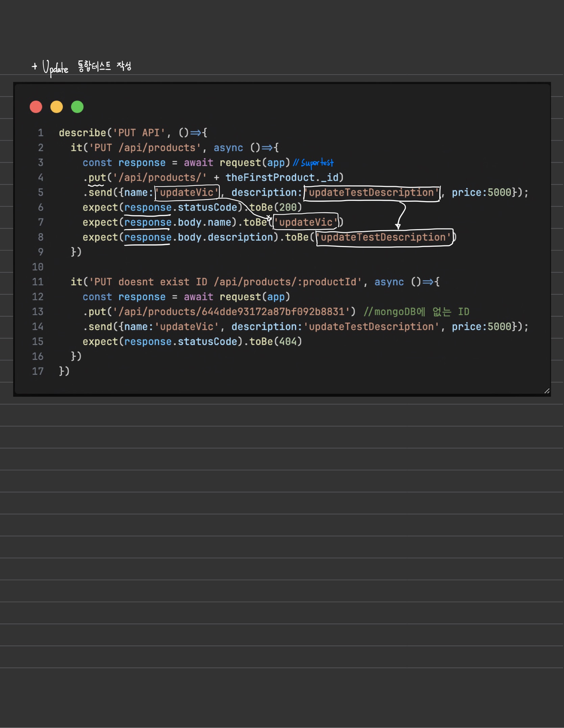The height and width of the screenshot is (728, 564).
Task: Click the yellow minimize dot in code window
Action: [56, 107]
